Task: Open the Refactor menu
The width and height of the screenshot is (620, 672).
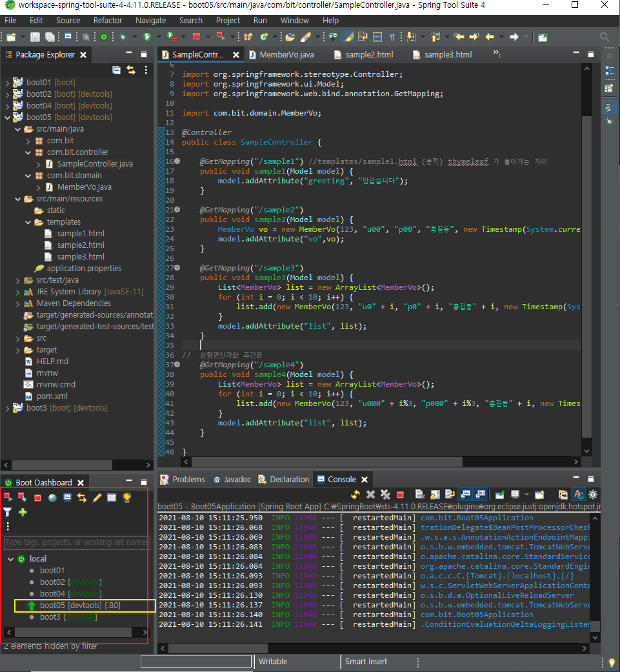Action: 108,21
